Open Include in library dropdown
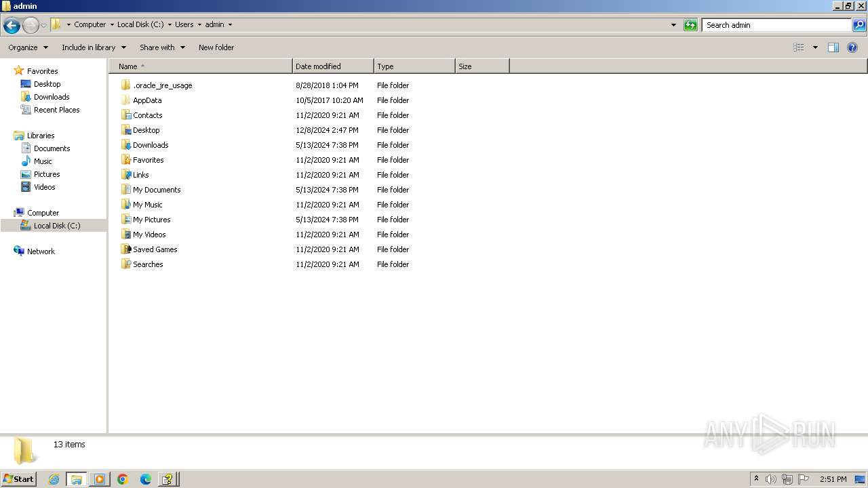The image size is (868, 488). click(x=94, y=47)
